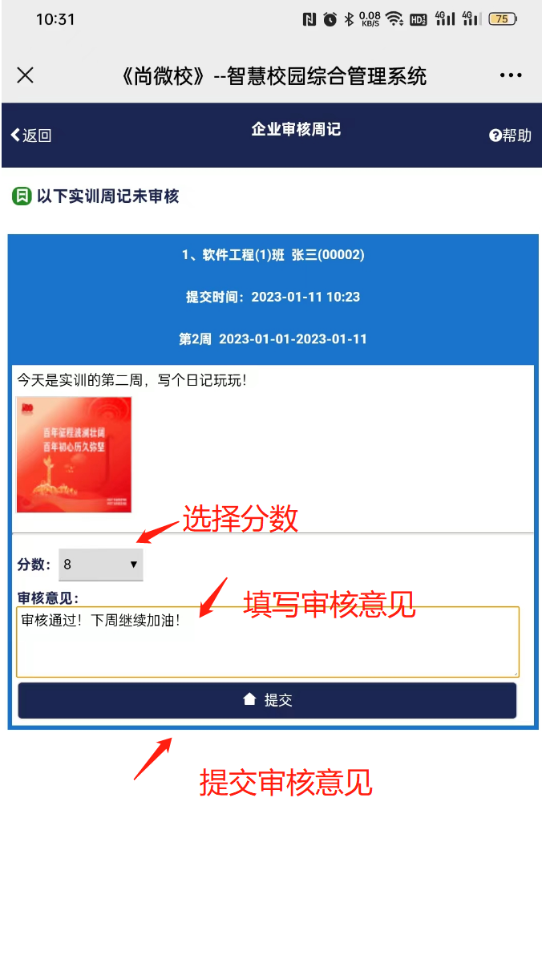Image resolution: width=542 pixels, height=980 pixels.
Task: Click inside the 审核意见 text area
Action: pyautogui.click(x=268, y=642)
